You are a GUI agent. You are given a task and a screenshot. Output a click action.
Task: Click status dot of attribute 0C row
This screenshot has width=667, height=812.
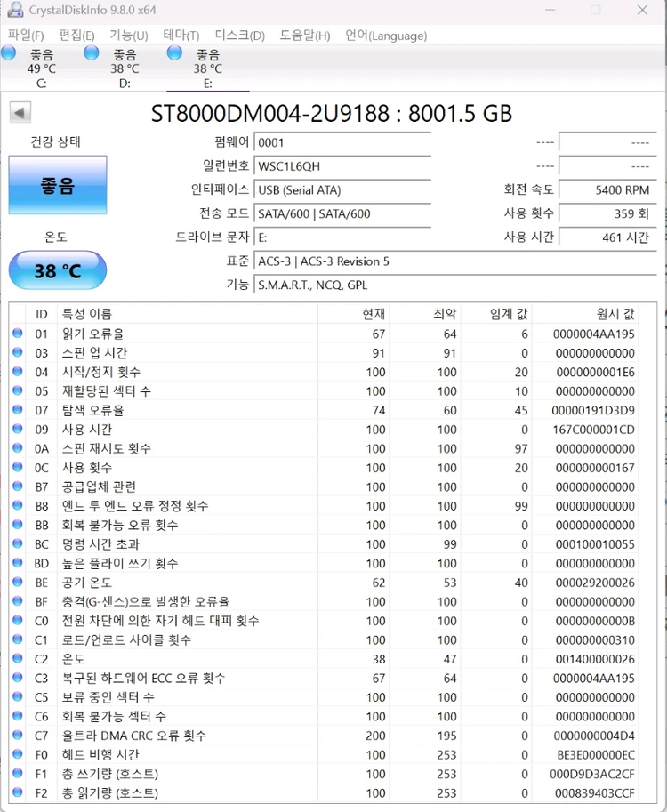click(18, 467)
